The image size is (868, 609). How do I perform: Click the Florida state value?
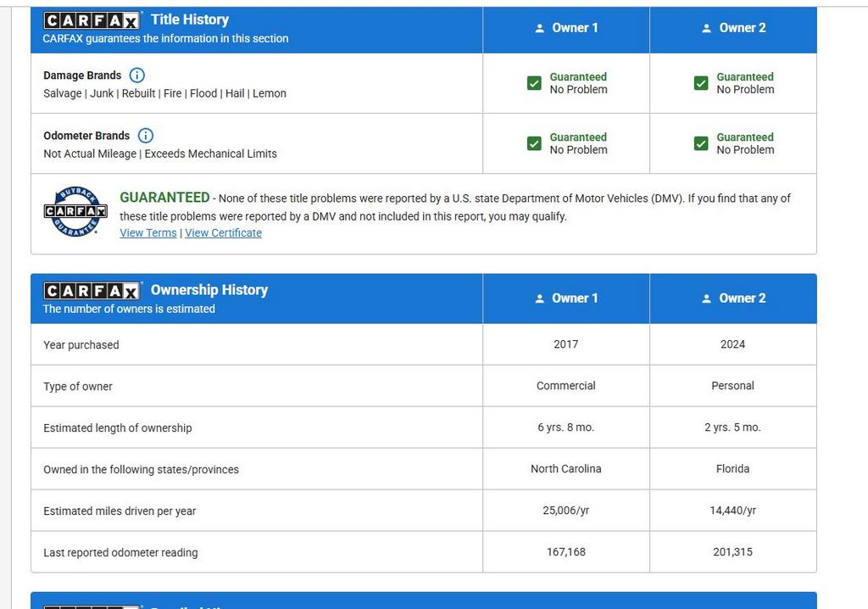point(732,469)
